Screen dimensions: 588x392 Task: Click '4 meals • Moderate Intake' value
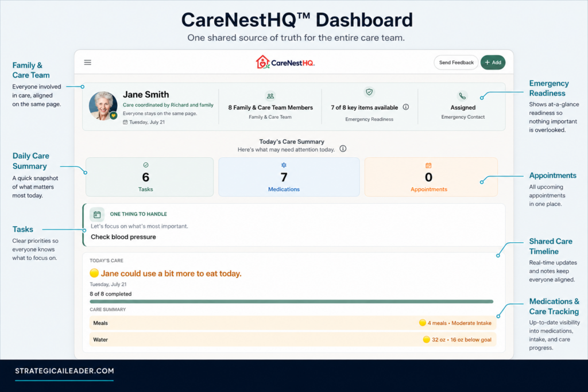click(459, 323)
